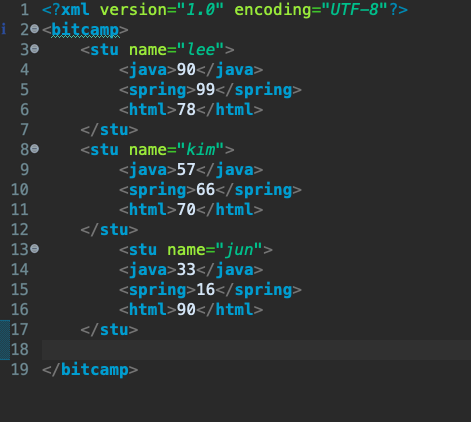Click the closing html tag on line 11
This screenshot has width=471, height=422.
point(230,210)
